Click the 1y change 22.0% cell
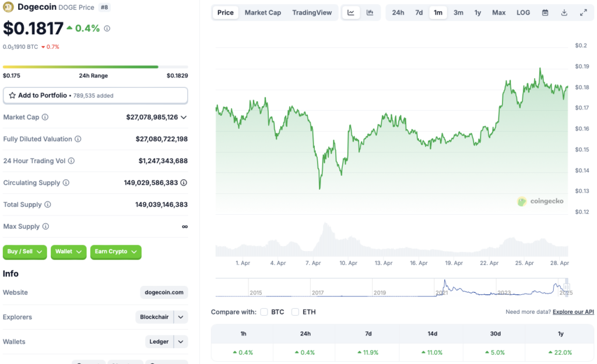 pos(560,352)
